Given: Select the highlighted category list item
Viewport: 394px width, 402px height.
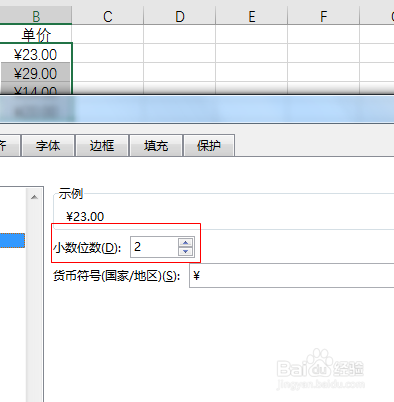Looking at the screenshot, I should (12, 241).
